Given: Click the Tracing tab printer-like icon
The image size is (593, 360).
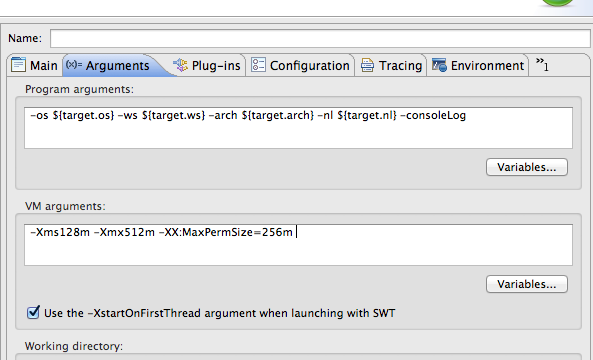Looking at the screenshot, I should (x=367, y=65).
